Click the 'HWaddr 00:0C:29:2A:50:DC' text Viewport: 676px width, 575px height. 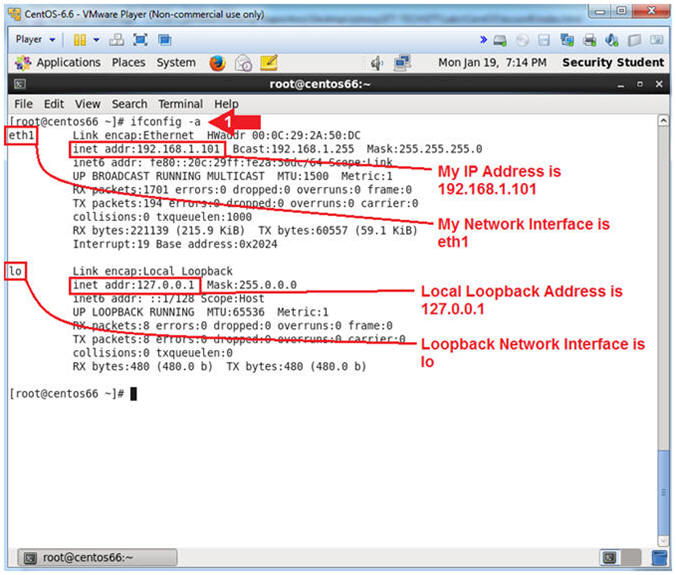(283, 135)
